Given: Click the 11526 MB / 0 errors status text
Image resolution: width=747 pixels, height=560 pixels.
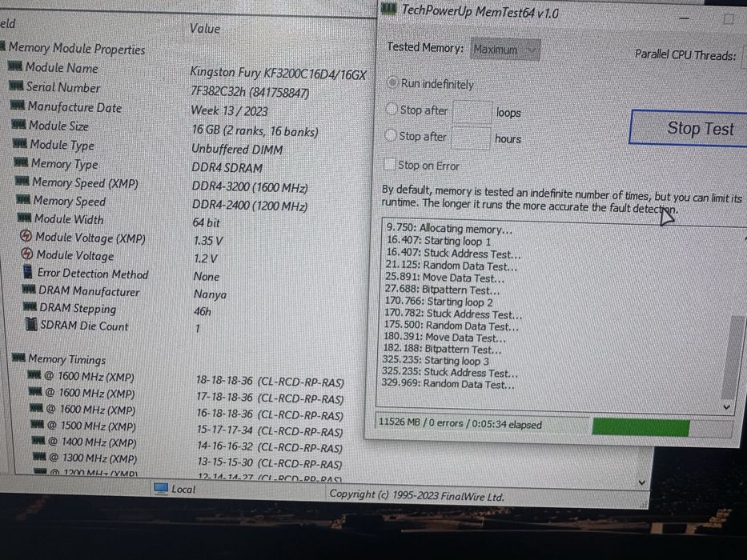Looking at the screenshot, I should 460,424.
